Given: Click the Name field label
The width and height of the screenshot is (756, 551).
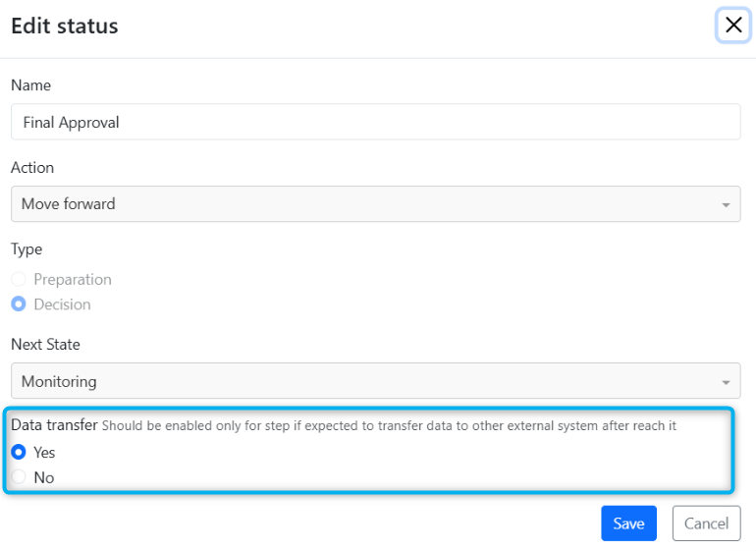Looking at the screenshot, I should (30, 85).
